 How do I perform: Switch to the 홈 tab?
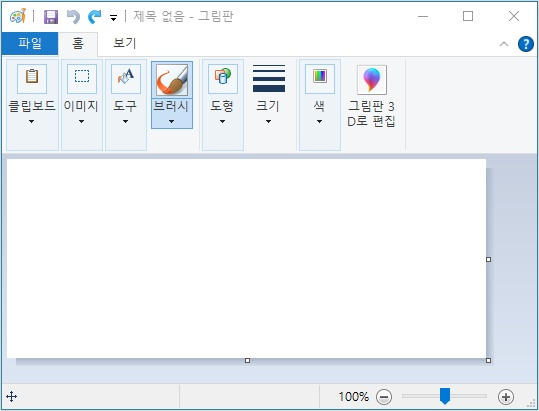click(x=78, y=44)
